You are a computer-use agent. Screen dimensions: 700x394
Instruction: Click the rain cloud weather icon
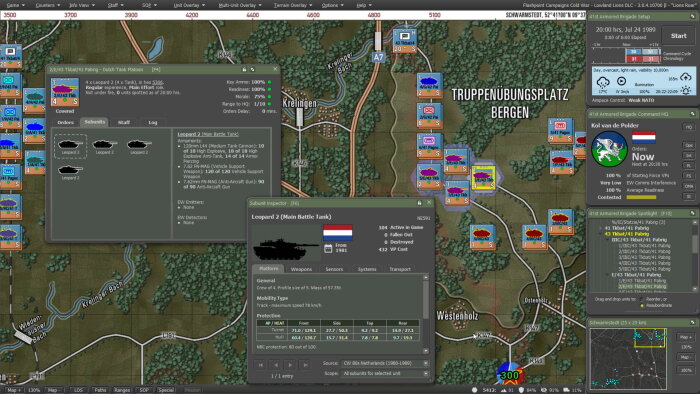tap(603, 82)
